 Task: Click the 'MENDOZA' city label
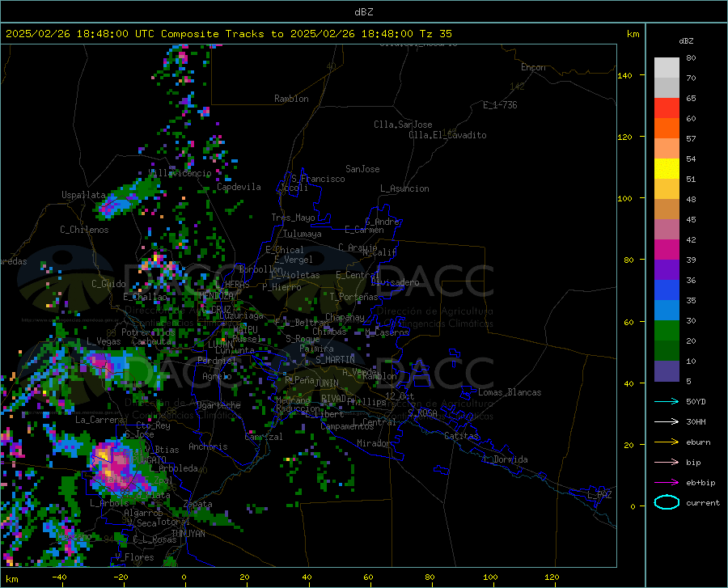click(x=216, y=296)
